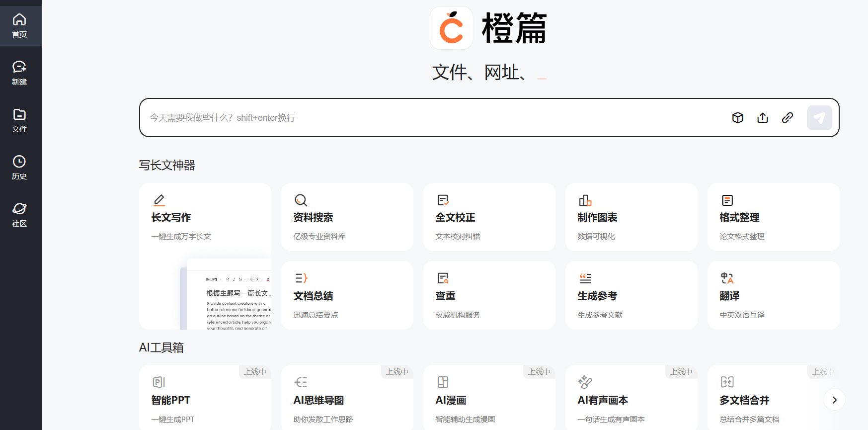This screenshot has height=430, width=868.
Task: Click the merge icon on 多文档合并 card
Action: tap(727, 382)
